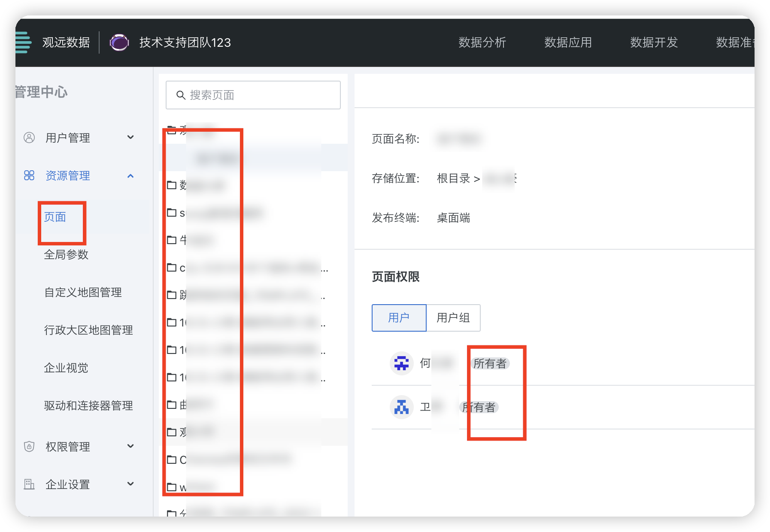Click folder icon of row starting with 由
Viewport: 770px width, 532px height.
[172, 405]
